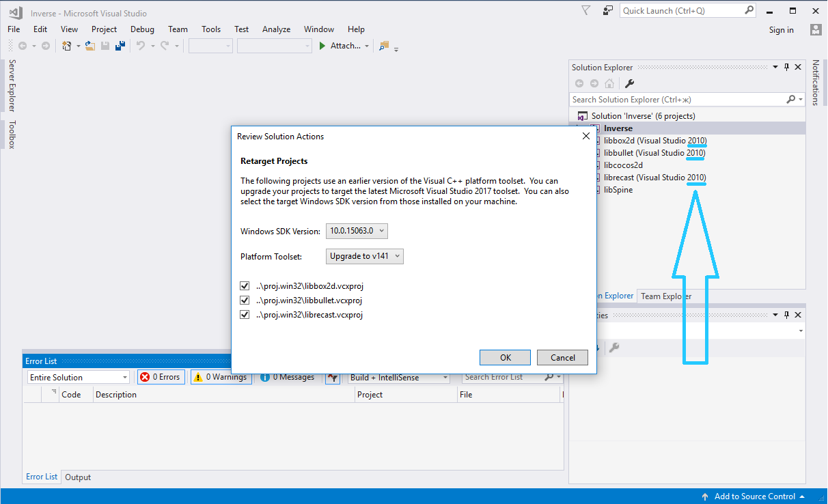Click the Open File toolbar icon

click(89, 46)
